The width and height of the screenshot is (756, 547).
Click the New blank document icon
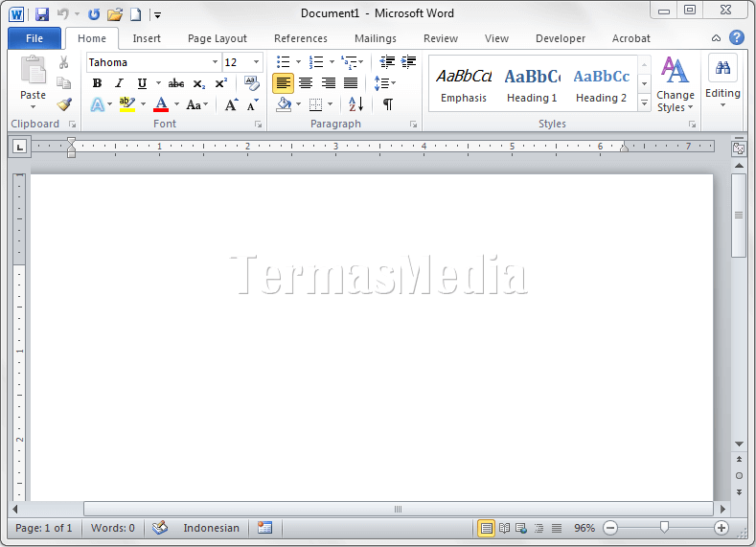136,14
